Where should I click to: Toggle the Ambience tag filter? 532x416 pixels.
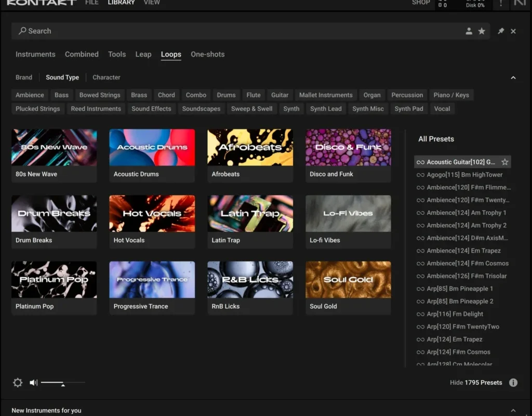[30, 95]
